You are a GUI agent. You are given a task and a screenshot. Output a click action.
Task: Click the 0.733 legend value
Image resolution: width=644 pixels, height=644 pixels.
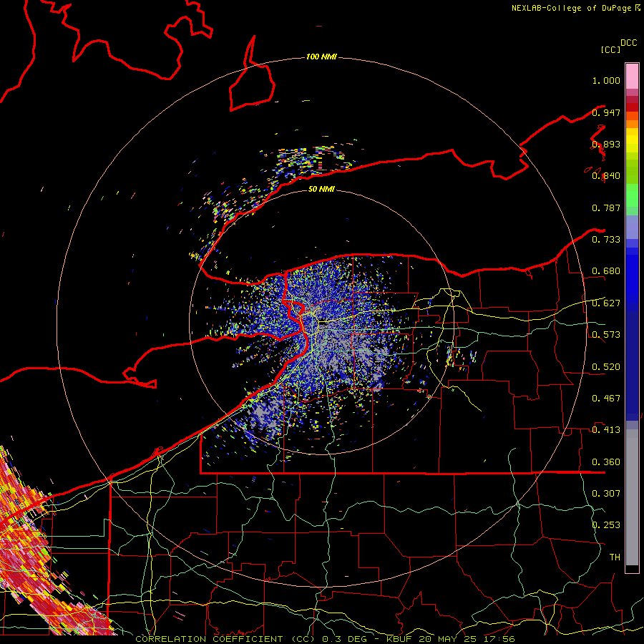point(606,239)
